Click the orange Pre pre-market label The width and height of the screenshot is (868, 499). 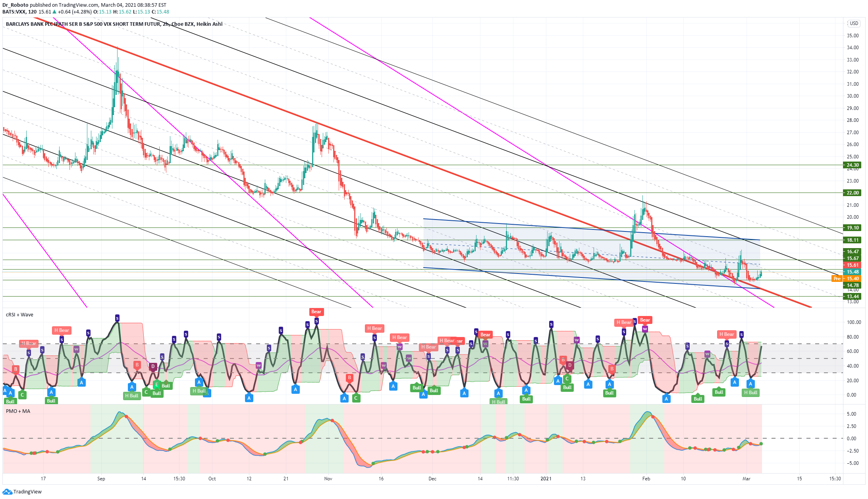pos(837,279)
